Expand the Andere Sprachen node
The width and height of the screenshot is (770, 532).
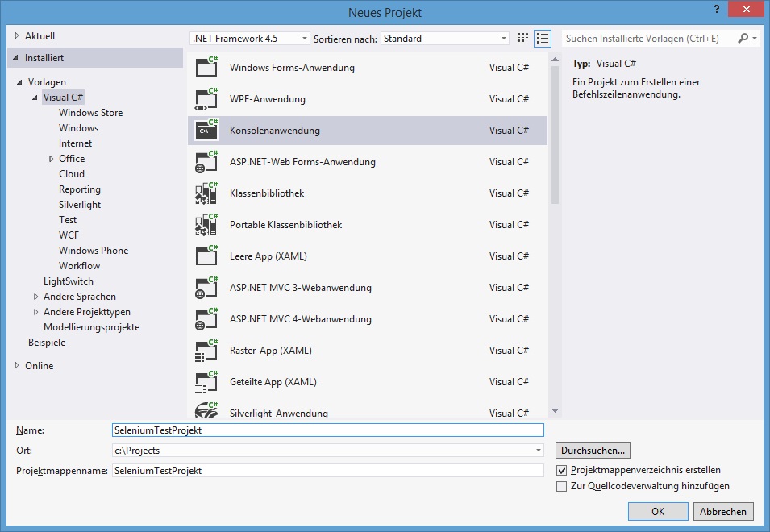tap(35, 297)
